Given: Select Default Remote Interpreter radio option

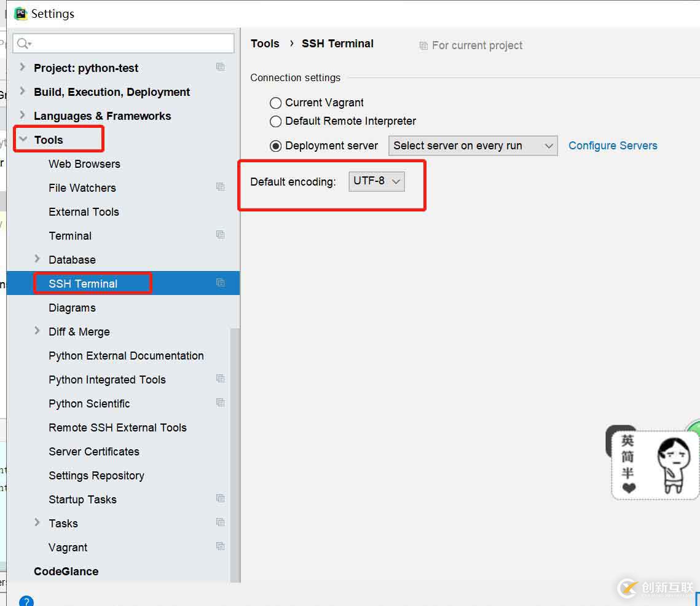Looking at the screenshot, I should point(276,122).
